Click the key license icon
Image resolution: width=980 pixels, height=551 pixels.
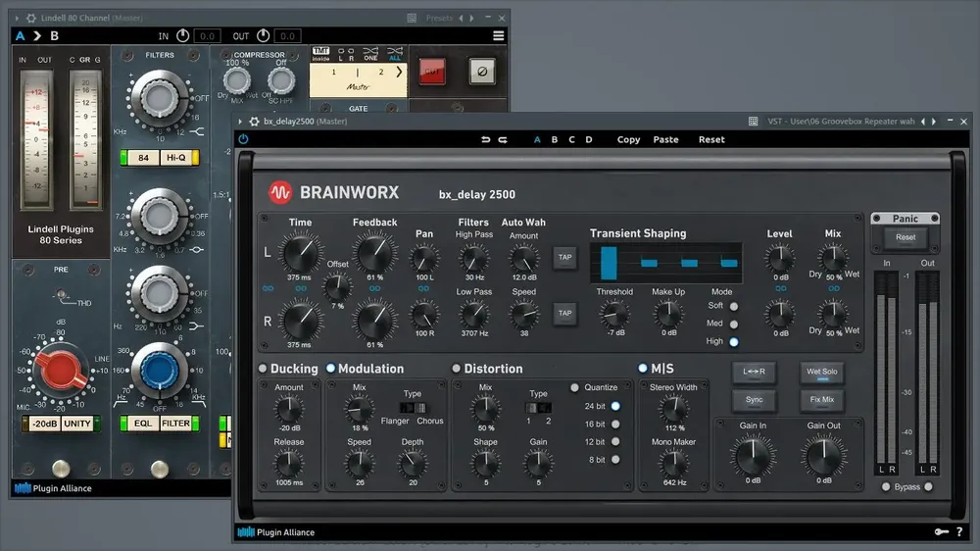(x=941, y=531)
